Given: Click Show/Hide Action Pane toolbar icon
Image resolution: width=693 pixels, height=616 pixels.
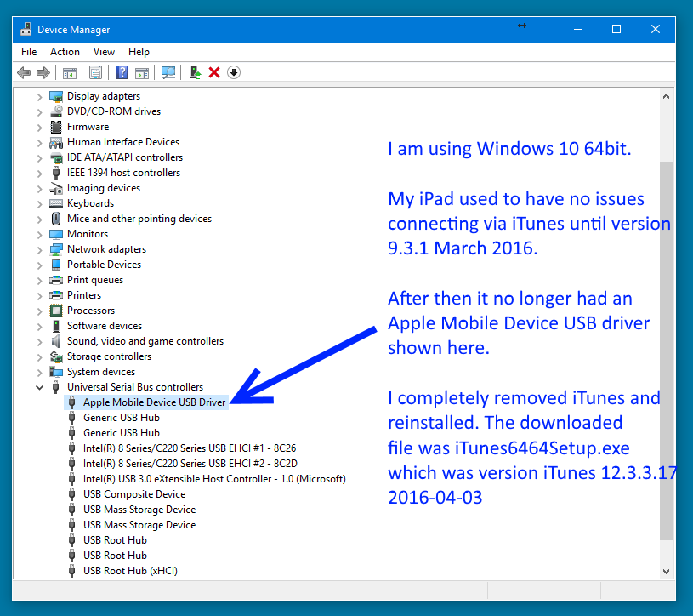Looking at the screenshot, I should click(x=141, y=73).
